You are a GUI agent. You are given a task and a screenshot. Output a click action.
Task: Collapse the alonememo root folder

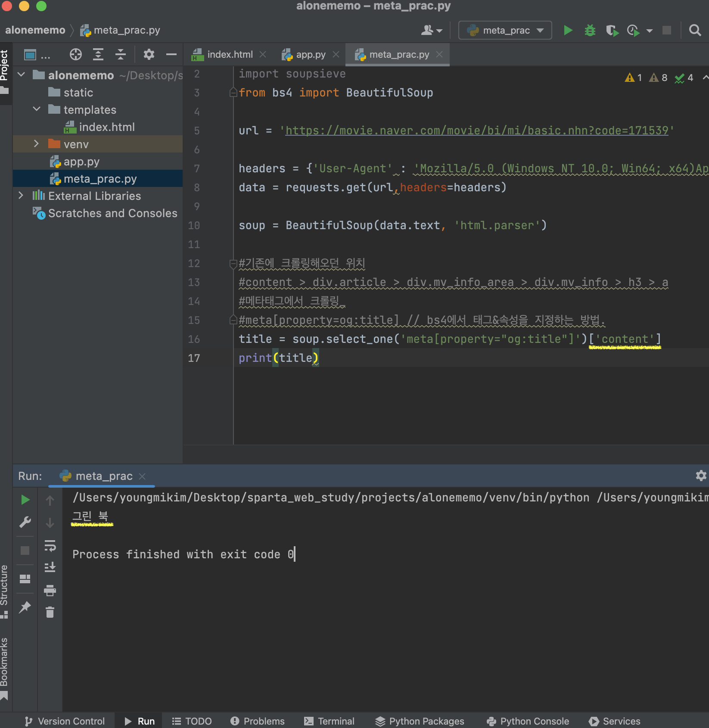(21, 75)
